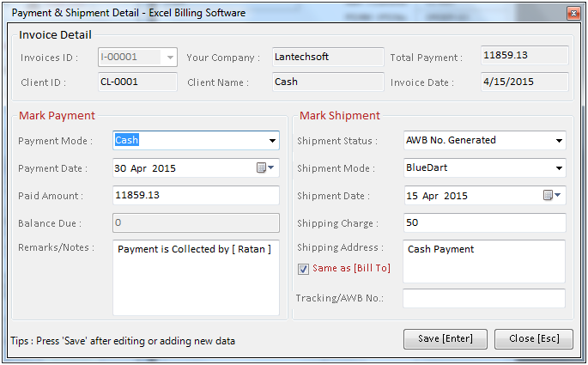Viewport: 588px width, 365px height.
Task: Close the Payment & Shipment Detail window
Action: 573,14
